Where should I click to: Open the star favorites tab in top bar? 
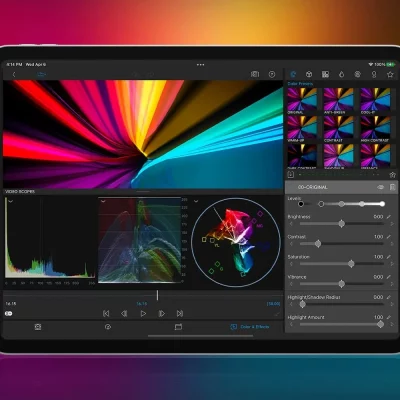click(390, 74)
